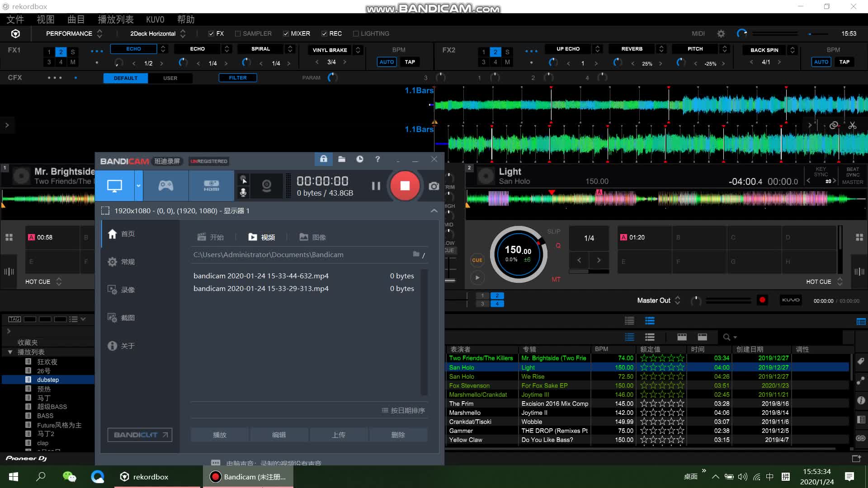Open the browser search magnifier

coord(726,337)
